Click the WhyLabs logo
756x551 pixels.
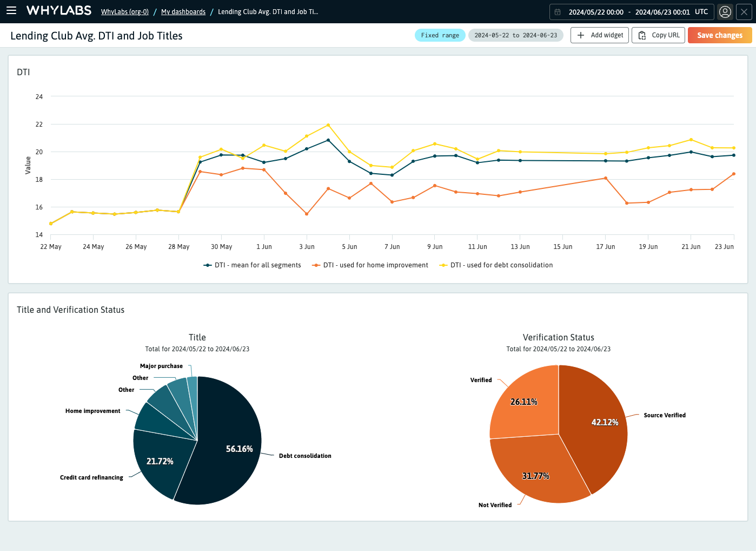coord(58,10)
